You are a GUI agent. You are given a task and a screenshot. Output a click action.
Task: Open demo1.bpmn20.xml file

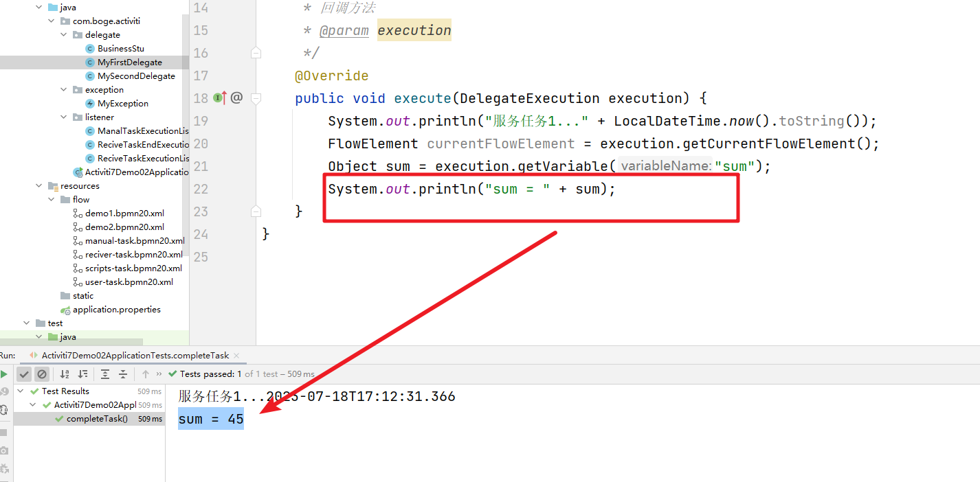124,214
